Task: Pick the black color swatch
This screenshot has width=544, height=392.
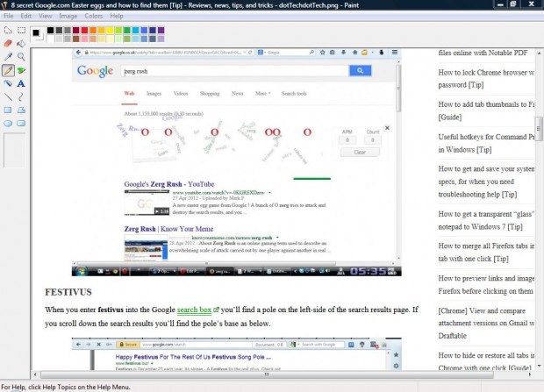Action: pos(51,30)
